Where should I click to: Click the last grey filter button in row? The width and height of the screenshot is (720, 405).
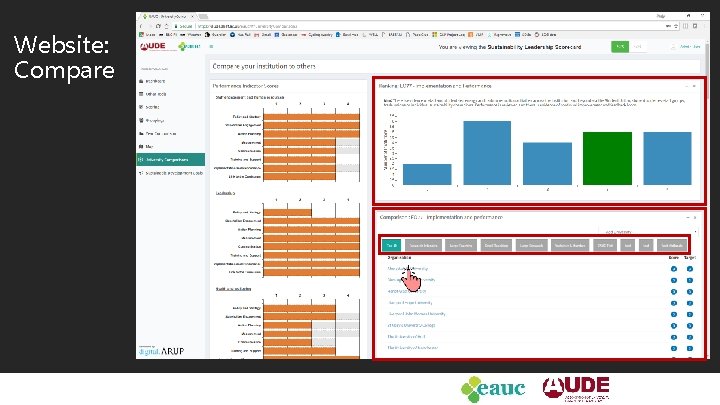point(671,246)
